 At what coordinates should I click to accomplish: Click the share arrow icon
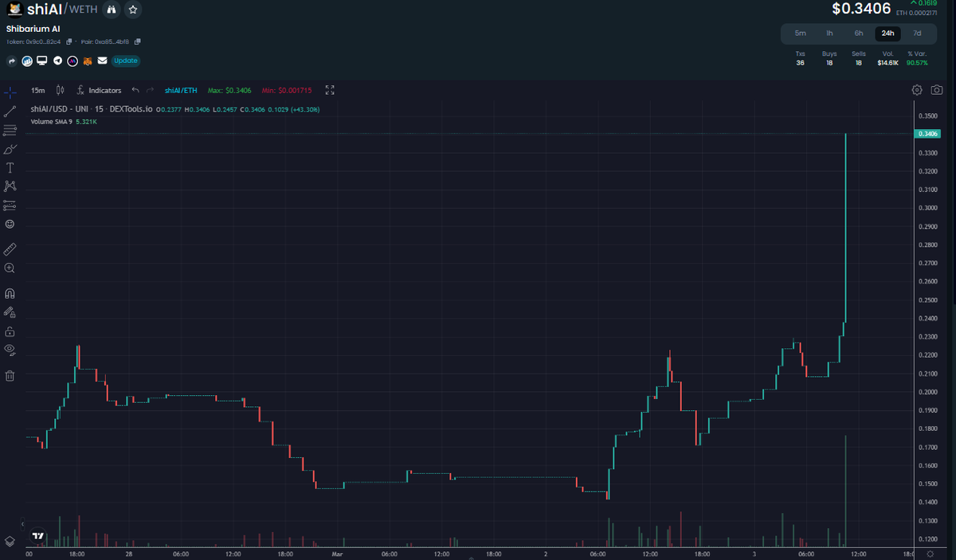[12, 61]
